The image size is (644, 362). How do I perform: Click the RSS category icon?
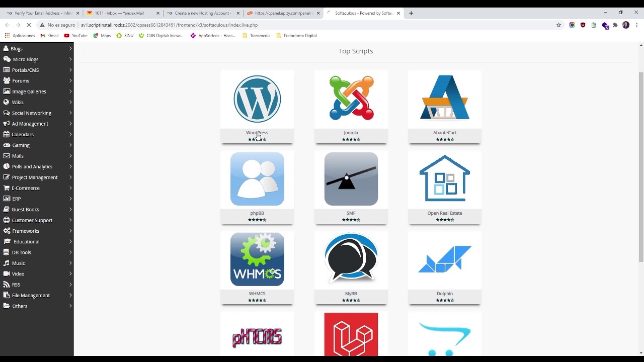pyautogui.click(x=7, y=285)
